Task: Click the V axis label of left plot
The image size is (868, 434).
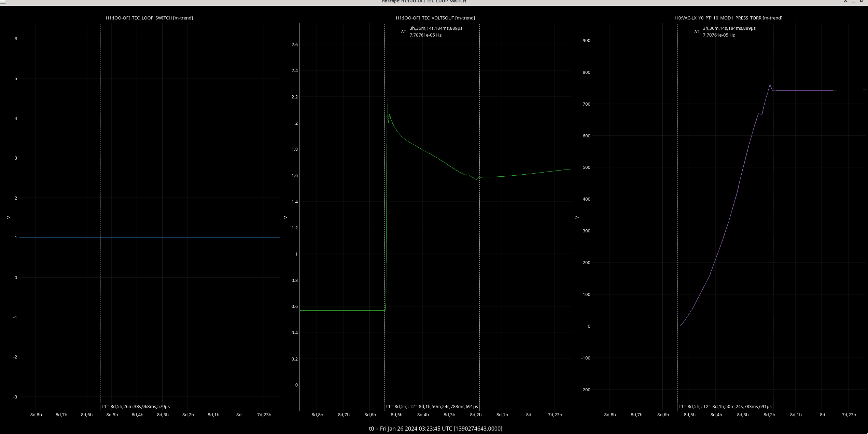Action: [x=9, y=217]
